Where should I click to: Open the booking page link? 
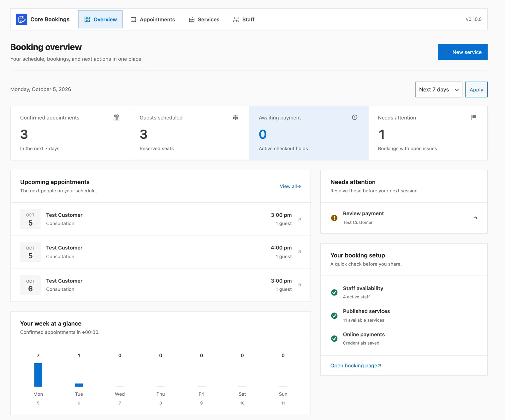pyautogui.click(x=356, y=365)
